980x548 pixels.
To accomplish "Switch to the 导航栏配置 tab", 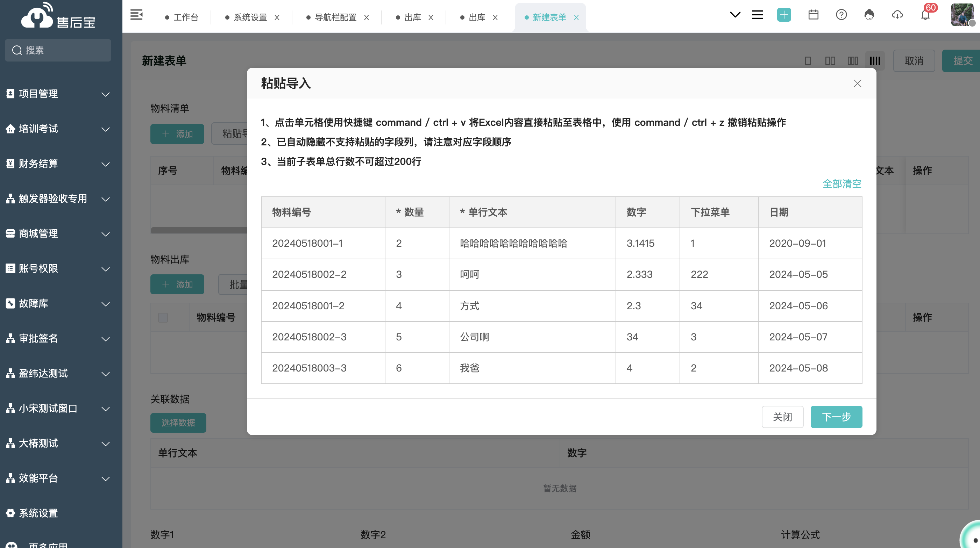I will pyautogui.click(x=332, y=17).
